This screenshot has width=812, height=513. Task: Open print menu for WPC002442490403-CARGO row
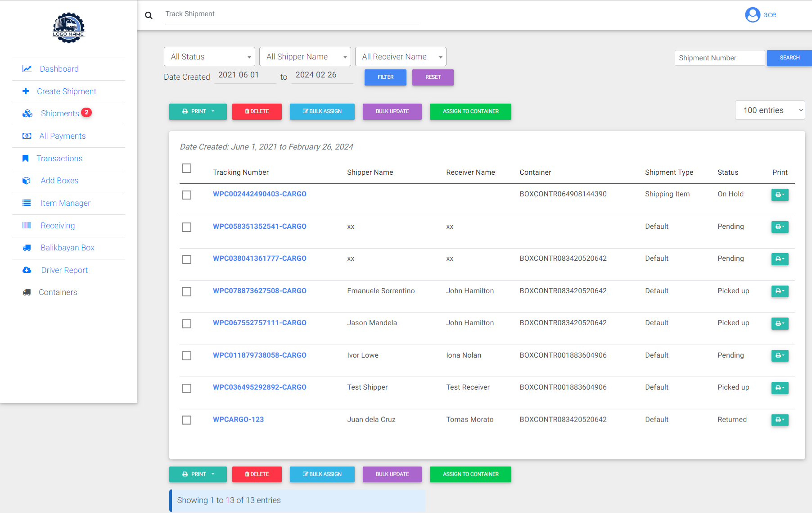780,195
